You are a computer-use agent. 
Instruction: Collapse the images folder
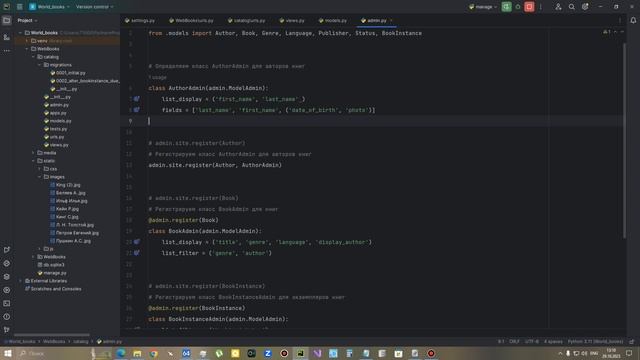tap(40, 177)
